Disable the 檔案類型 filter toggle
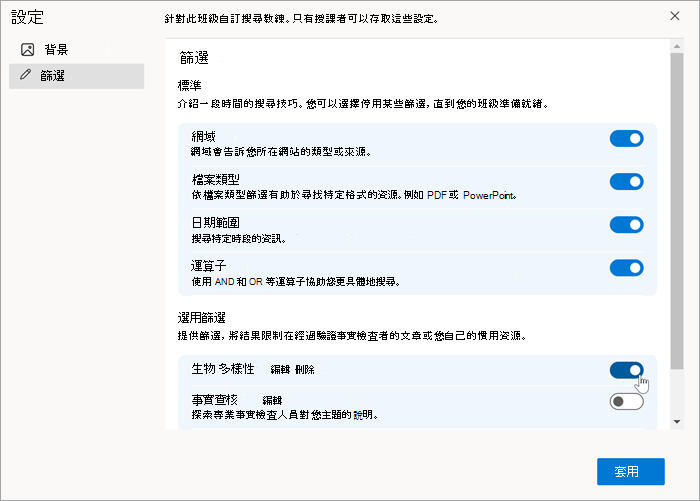This screenshot has width=700, height=501. [x=626, y=182]
